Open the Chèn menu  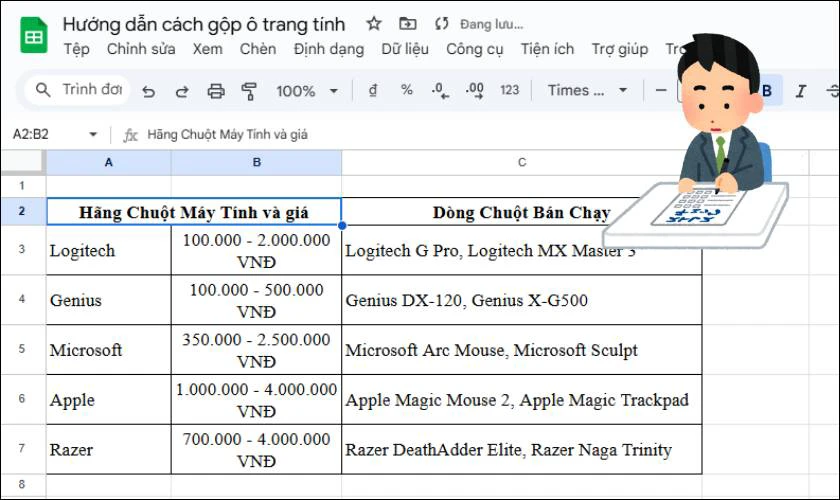(x=258, y=49)
